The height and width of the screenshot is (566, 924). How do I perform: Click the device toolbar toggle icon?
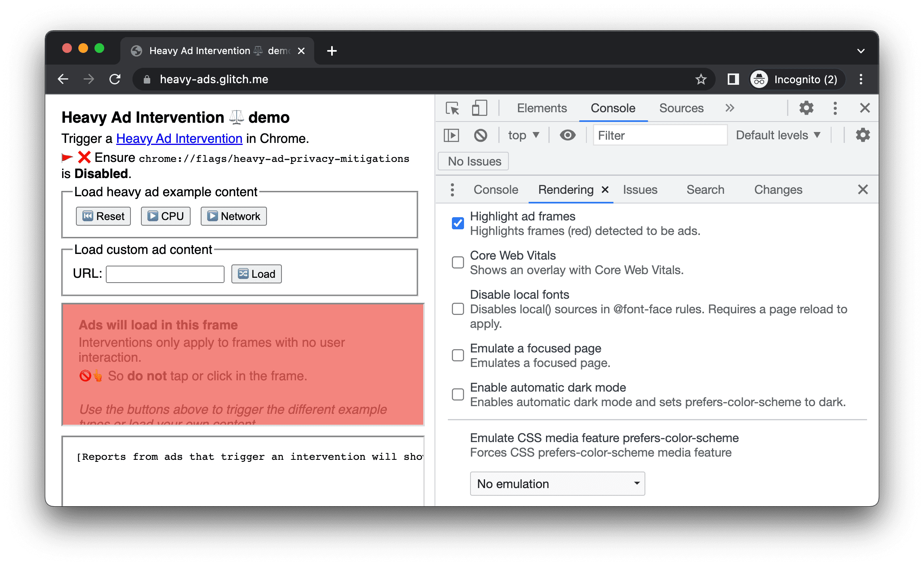(x=479, y=108)
